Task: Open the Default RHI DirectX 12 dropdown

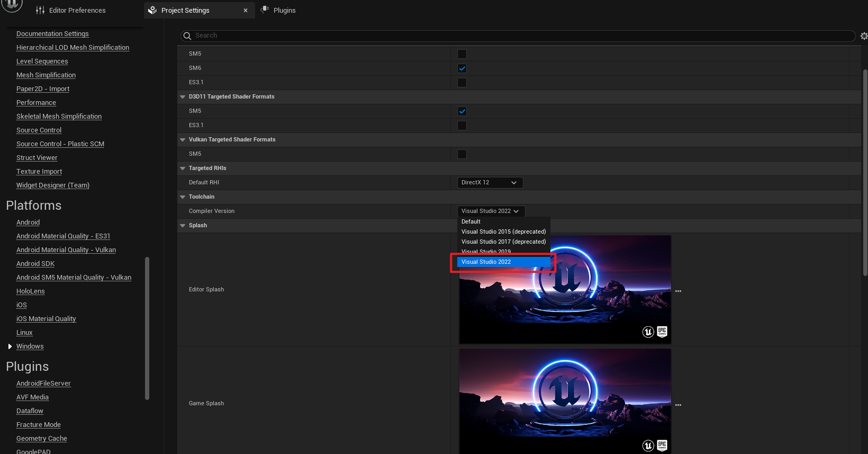Action: click(x=490, y=183)
